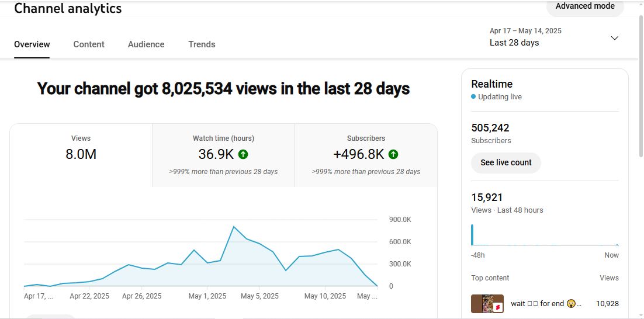Click the 10,928 views count for top video
644x319 pixels.
coord(607,304)
